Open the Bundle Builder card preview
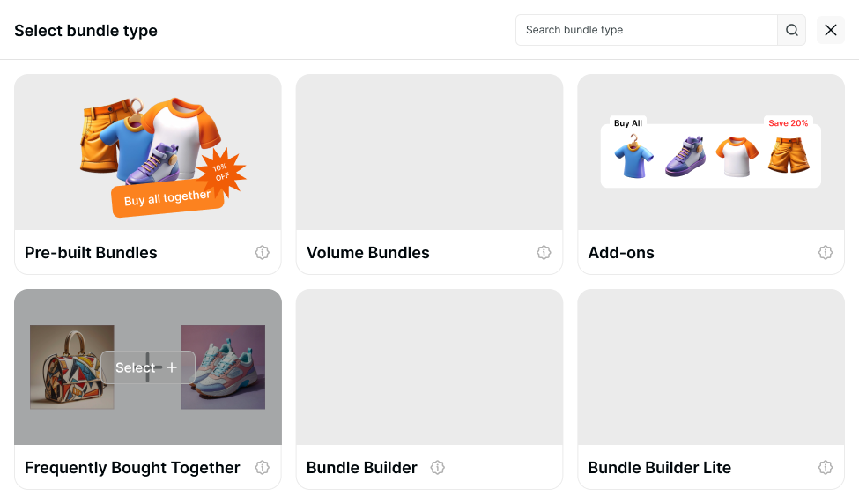The image size is (859, 504). coord(429,367)
